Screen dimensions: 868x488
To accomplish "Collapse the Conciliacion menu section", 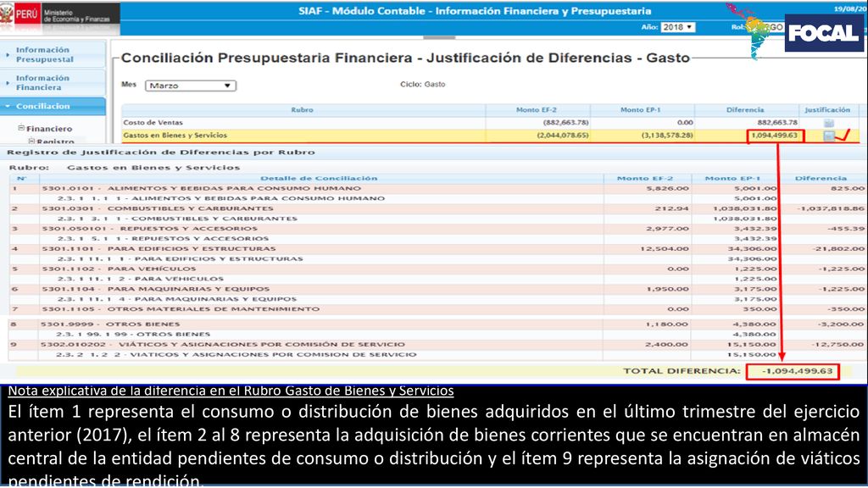I will click(53, 106).
